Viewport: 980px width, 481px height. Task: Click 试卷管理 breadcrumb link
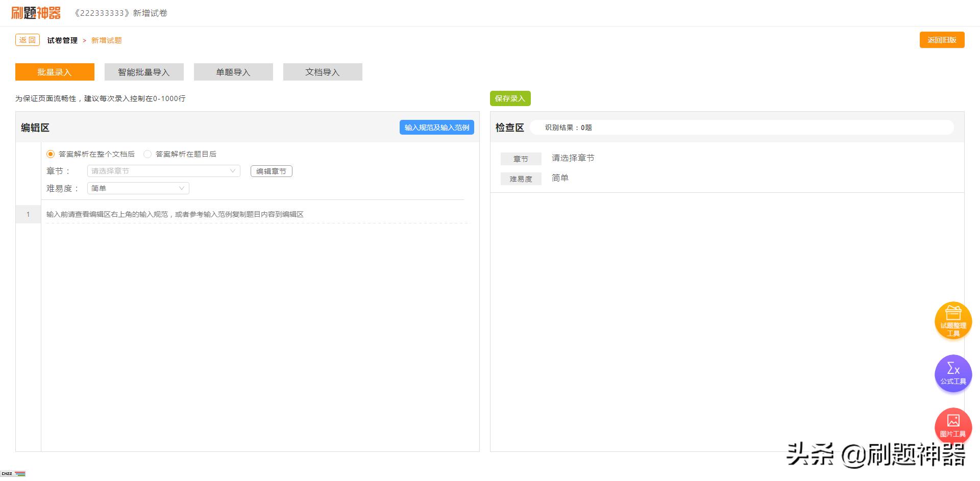pos(62,40)
